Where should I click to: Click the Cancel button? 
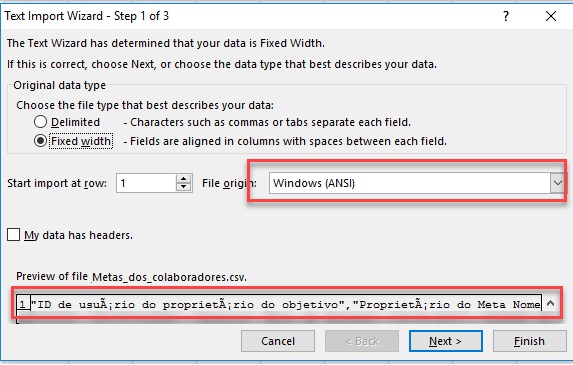point(278,341)
